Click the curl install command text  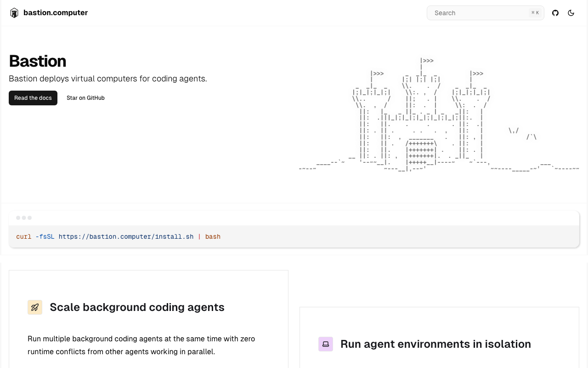[118, 237]
